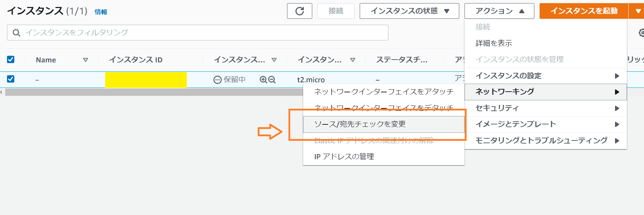Expand the イメージとテンプレート submenu

click(x=546, y=124)
